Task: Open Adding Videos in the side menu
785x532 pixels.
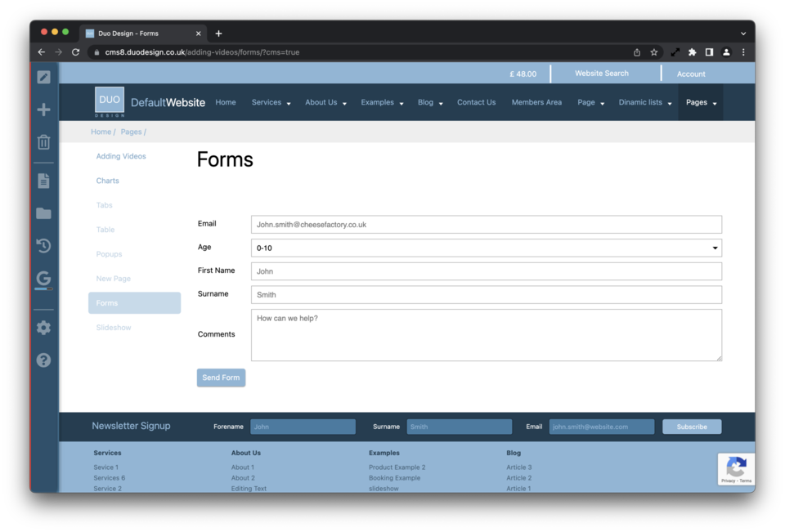Action: 121,156
